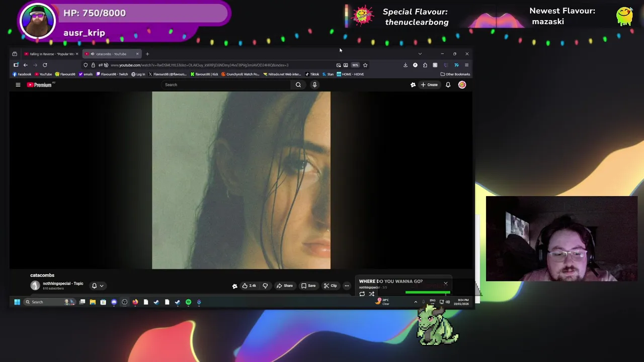Toggle the browser sidebar button
Image resolution: width=644 pixels, height=362 pixels.
tap(16, 65)
